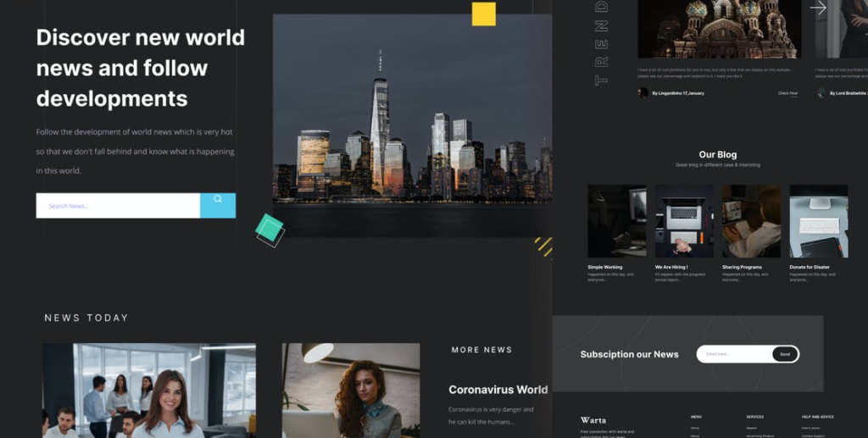Screen dimensions: 868x438
Task: Click the blue search magnifier button
Action: 218,205
